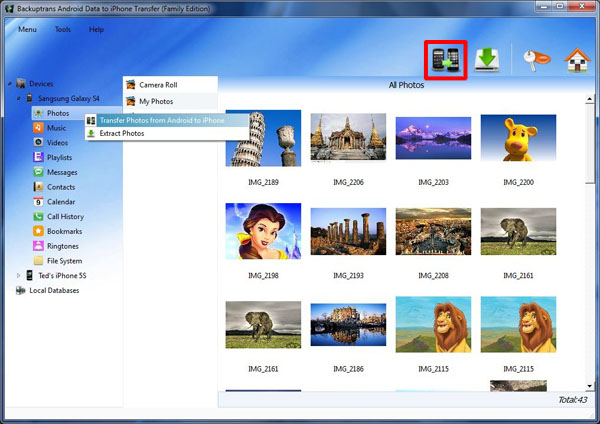The width and height of the screenshot is (600, 424).
Task: Click the purple Playlists icon
Action: [x=38, y=157]
